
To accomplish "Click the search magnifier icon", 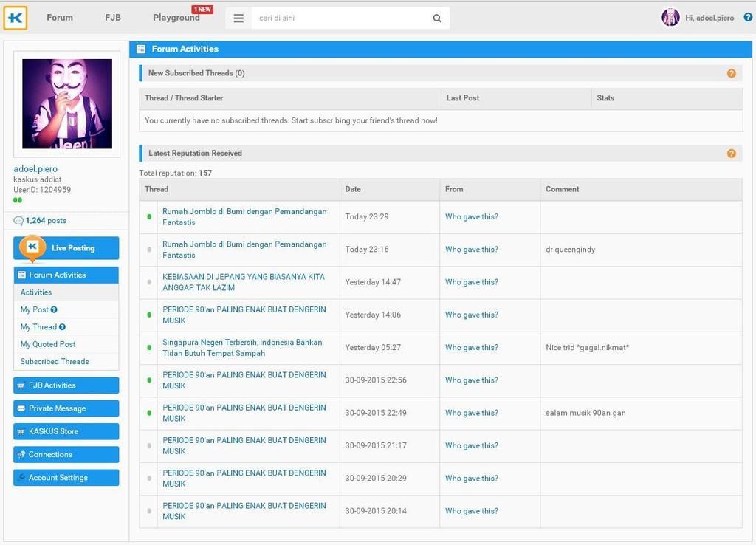I will coord(437,18).
